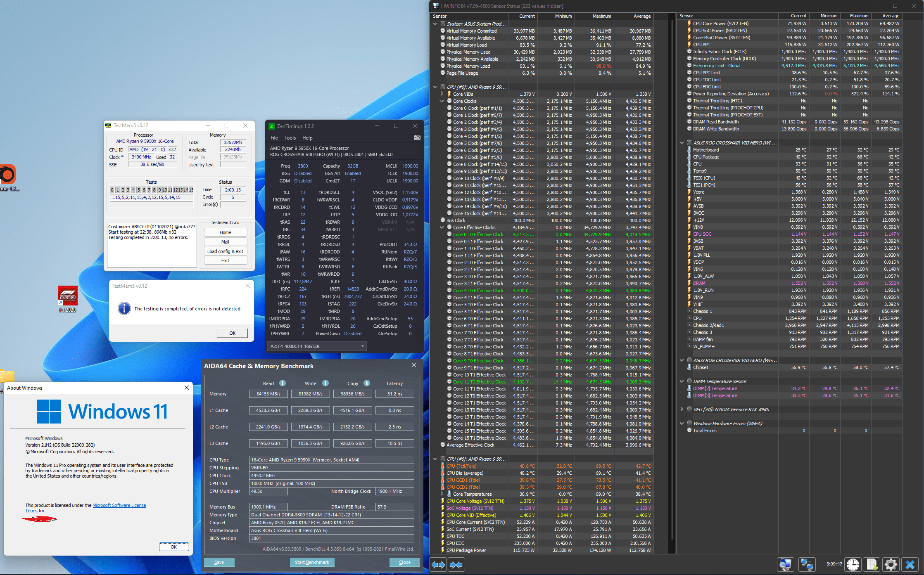Open ZenTimings Help menu
Viewport: 924px width, 575px height.
pyautogui.click(x=307, y=138)
